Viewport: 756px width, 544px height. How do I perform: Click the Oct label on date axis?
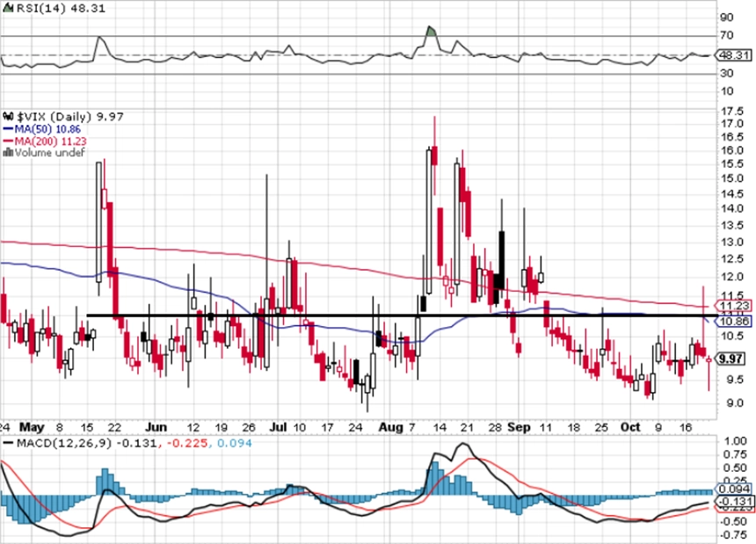click(x=630, y=427)
